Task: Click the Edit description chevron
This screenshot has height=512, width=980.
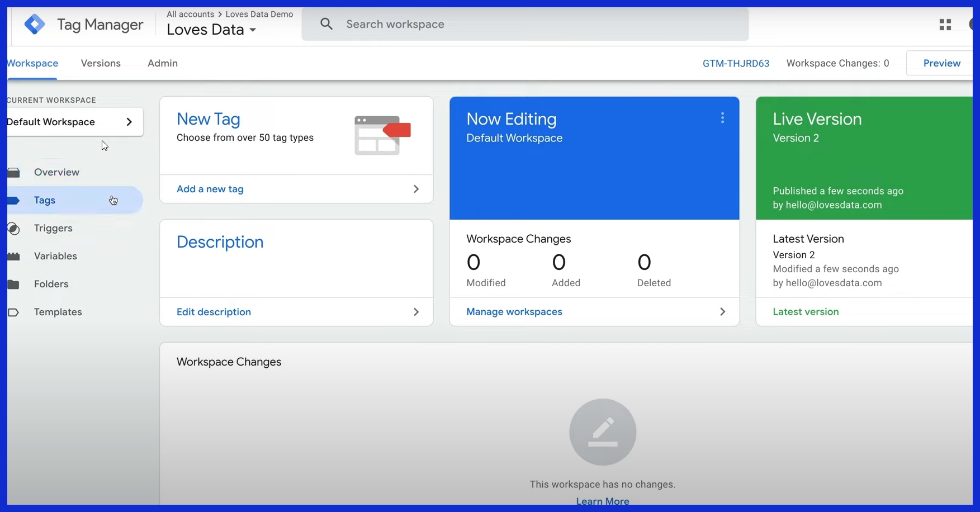Action: click(416, 312)
